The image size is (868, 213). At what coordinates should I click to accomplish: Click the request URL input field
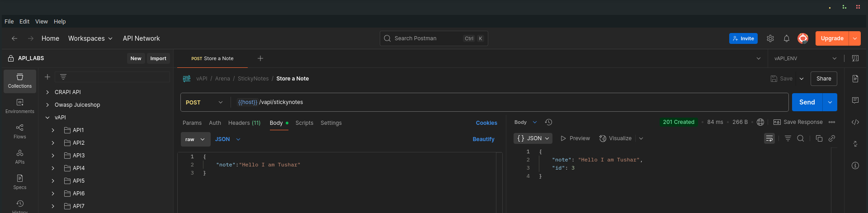[x=509, y=102]
